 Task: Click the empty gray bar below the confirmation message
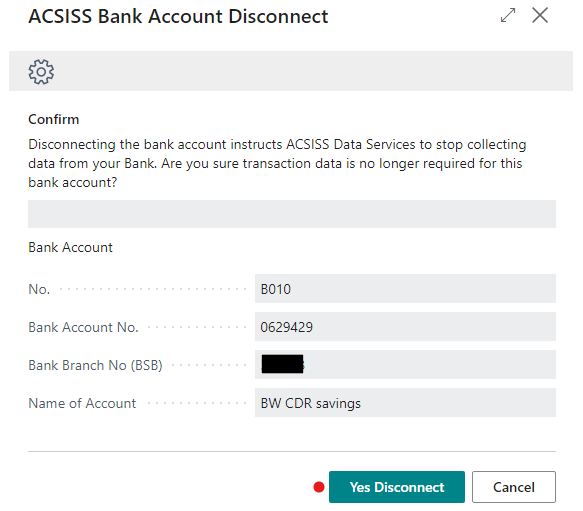click(292, 214)
